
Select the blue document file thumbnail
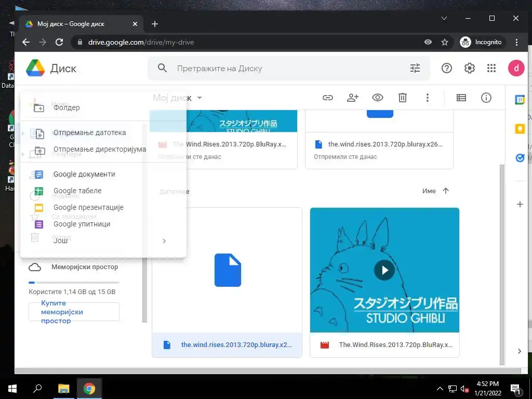pyautogui.click(x=228, y=270)
